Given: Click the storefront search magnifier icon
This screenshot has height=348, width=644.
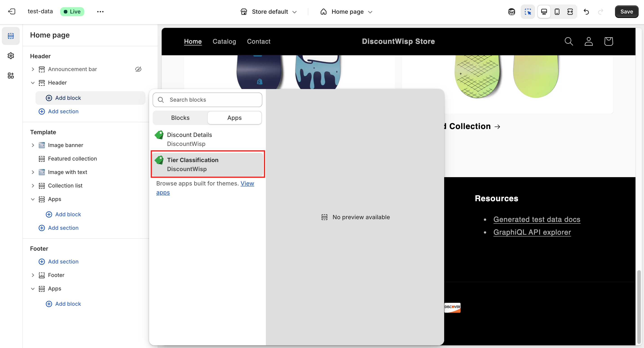Looking at the screenshot, I should [569, 41].
